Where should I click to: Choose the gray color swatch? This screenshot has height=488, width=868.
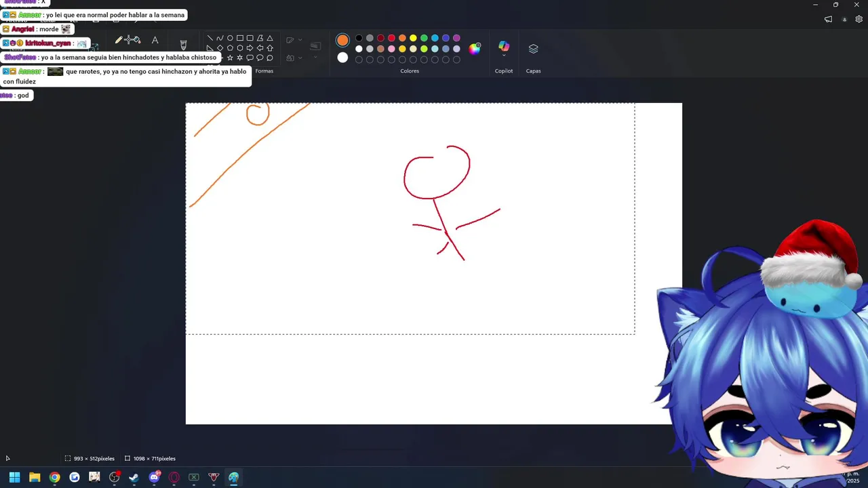[x=370, y=38]
